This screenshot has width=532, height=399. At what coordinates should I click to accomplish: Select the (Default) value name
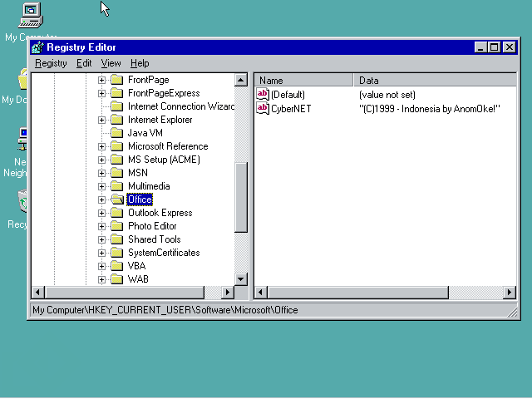tap(288, 95)
